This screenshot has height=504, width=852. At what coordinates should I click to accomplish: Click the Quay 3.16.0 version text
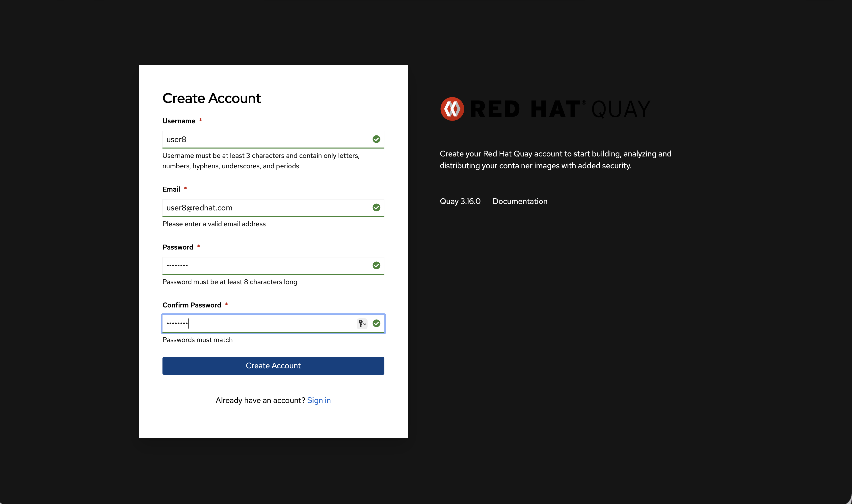460,201
